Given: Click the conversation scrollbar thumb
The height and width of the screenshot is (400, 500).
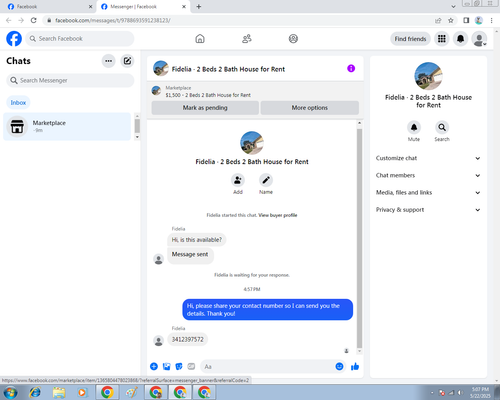Looking at the screenshot, I should coord(359,238).
